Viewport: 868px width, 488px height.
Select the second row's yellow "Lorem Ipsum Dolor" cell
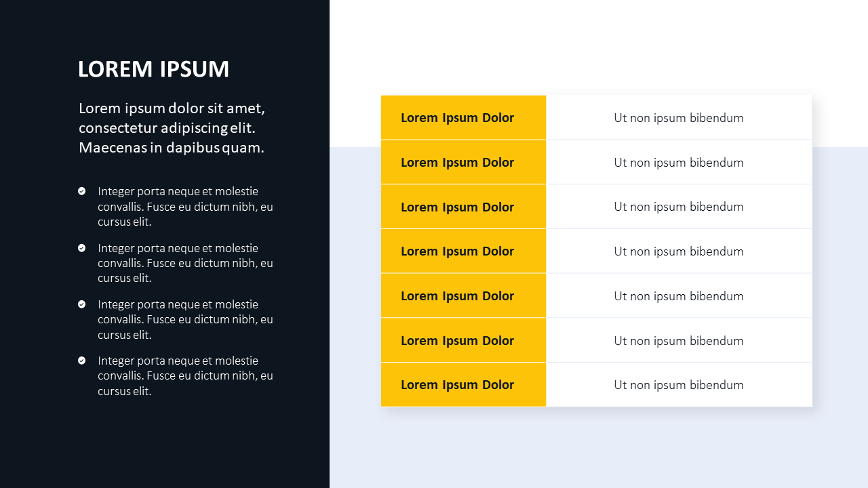click(463, 163)
